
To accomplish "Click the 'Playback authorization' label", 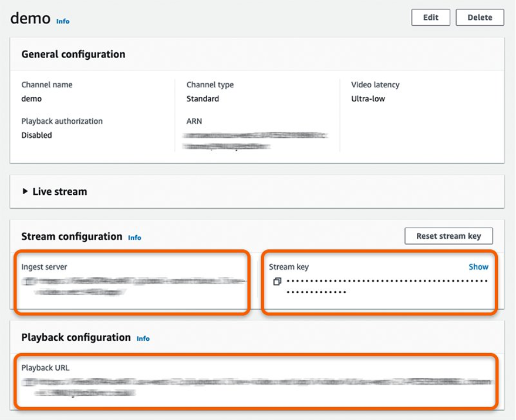I will tap(62, 121).
